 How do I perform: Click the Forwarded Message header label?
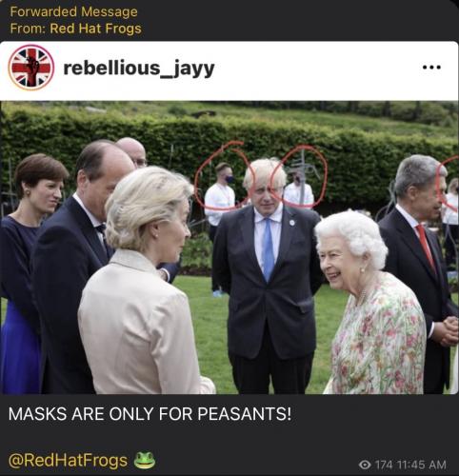pos(73,11)
